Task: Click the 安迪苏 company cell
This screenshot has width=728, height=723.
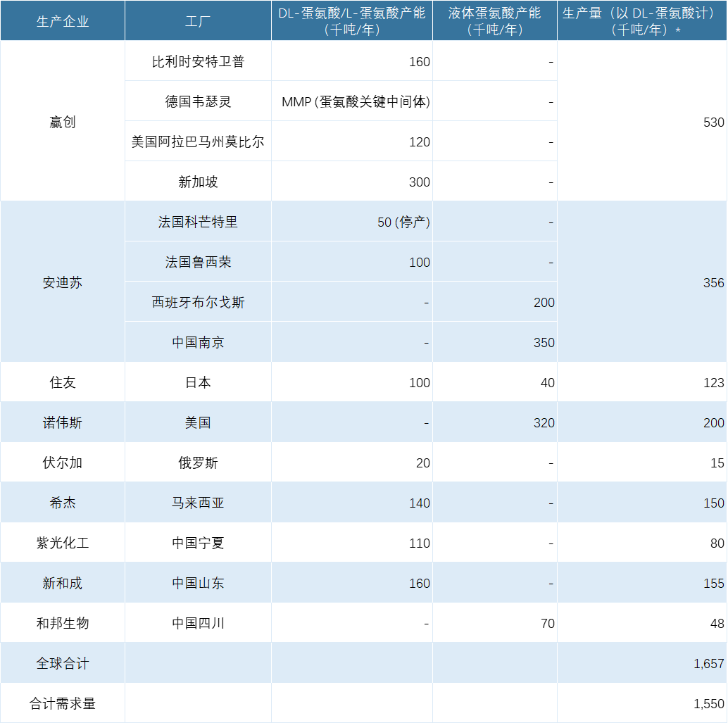Action: pos(63,282)
